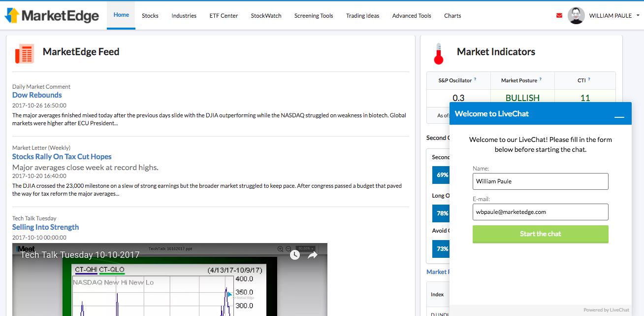The height and width of the screenshot is (316, 644).
Task: Open the Industries menu
Action: tap(184, 16)
